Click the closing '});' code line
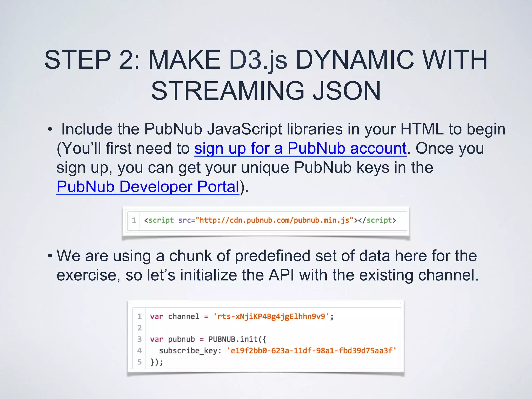532x399 pixels. point(157,362)
